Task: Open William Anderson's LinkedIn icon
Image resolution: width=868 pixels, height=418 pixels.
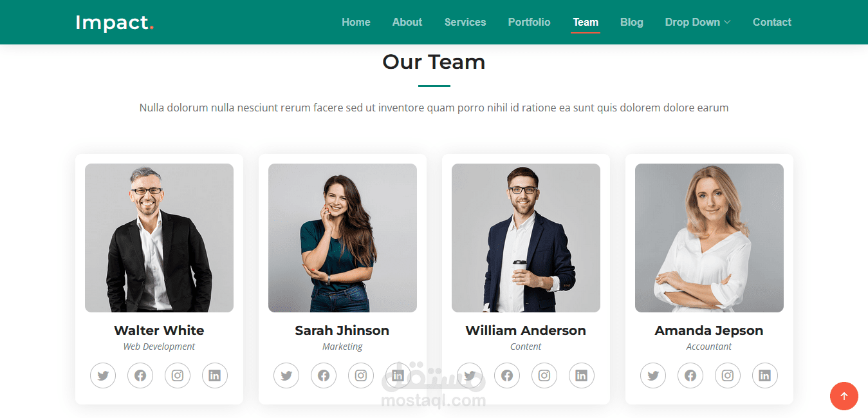Action: 582,375
